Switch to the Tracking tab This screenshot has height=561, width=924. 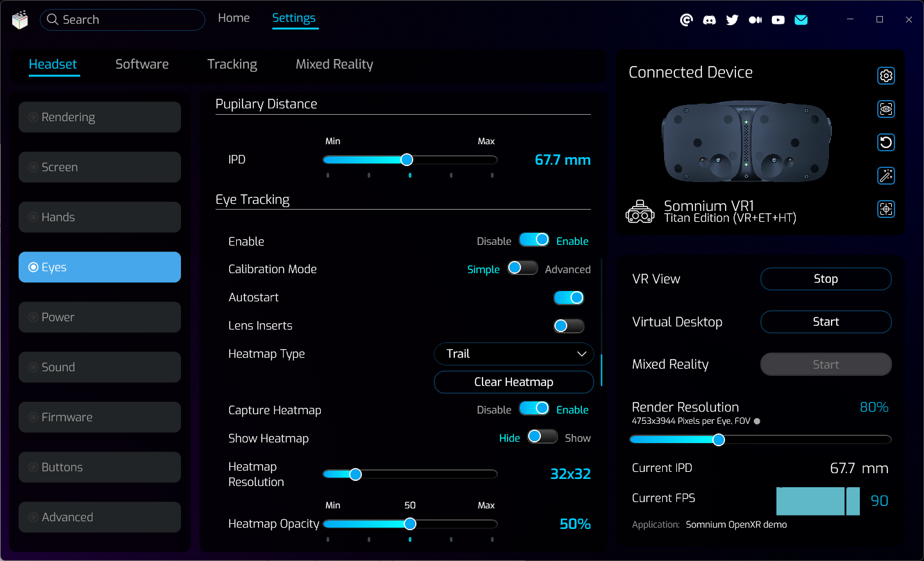click(232, 64)
